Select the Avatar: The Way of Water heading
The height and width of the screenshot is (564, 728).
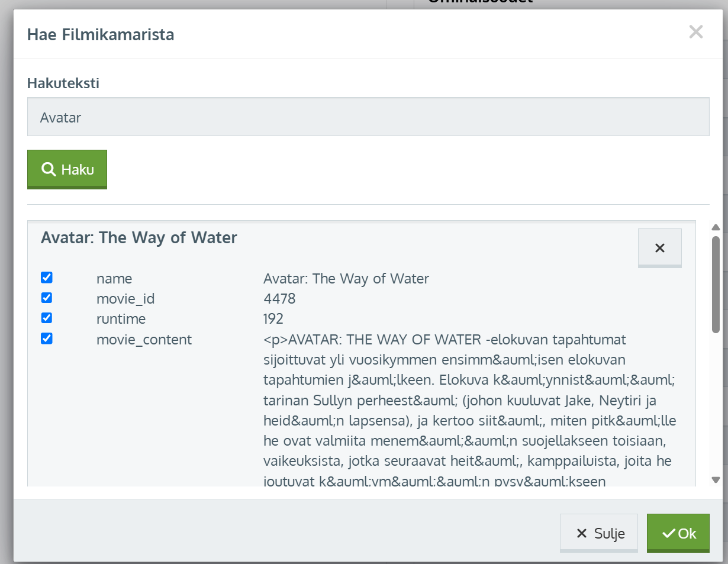coord(139,238)
